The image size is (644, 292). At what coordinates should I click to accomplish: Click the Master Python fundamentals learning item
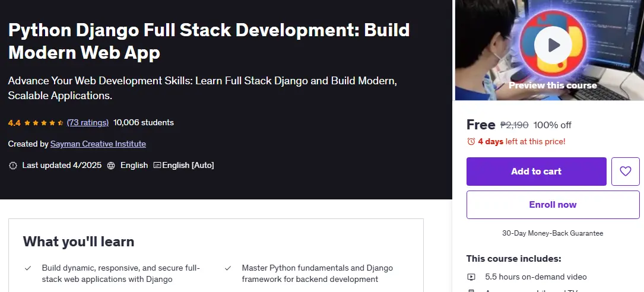[x=318, y=274]
